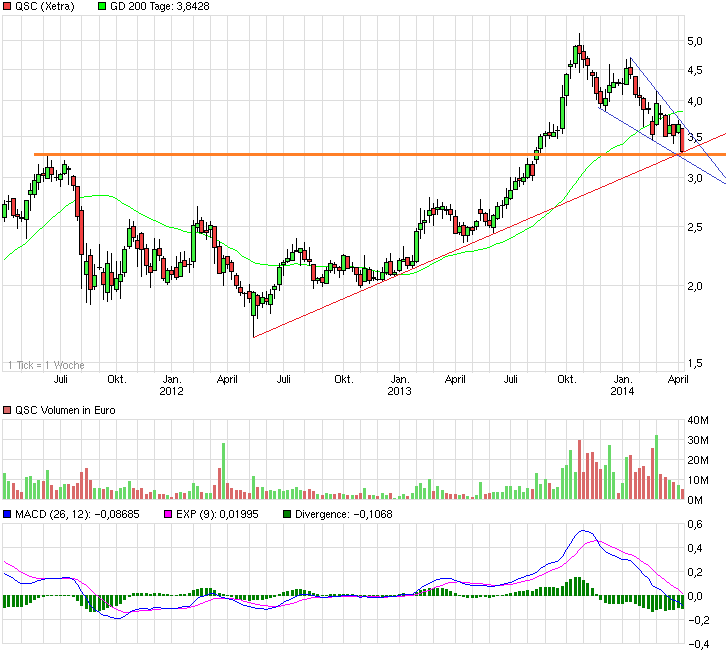
Task: Click the '0M' volume axis label
Action: tap(695, 500)
